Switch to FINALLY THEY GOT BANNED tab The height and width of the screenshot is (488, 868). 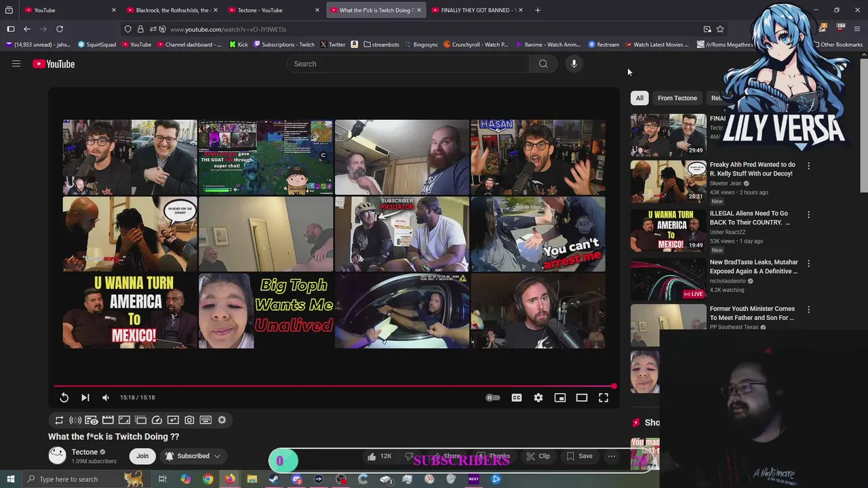(x=477, y=10)
